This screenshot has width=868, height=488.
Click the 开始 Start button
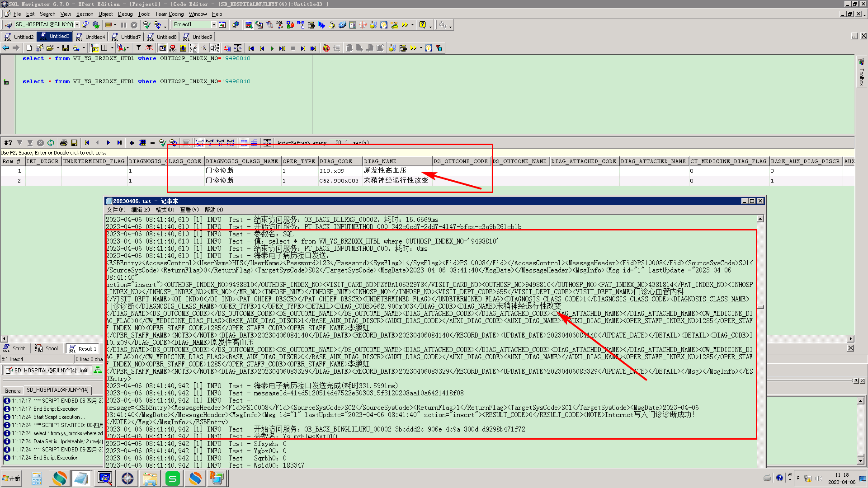click(12, 478)
